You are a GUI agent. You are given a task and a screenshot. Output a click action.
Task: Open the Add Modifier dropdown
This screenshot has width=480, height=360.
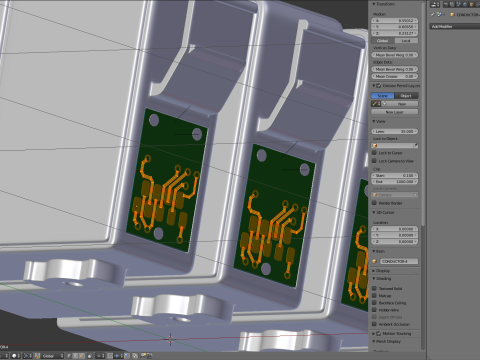tap(454, 26)
